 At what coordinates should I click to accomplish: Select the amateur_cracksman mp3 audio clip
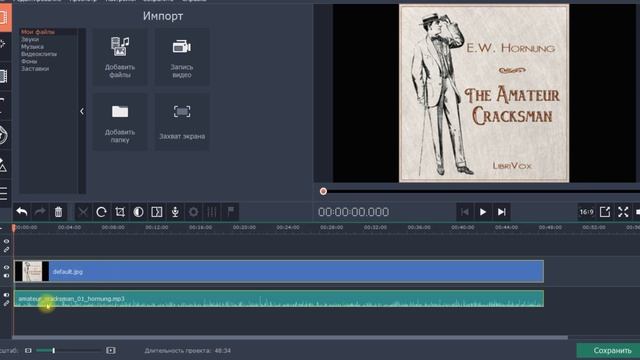[279, 298]
